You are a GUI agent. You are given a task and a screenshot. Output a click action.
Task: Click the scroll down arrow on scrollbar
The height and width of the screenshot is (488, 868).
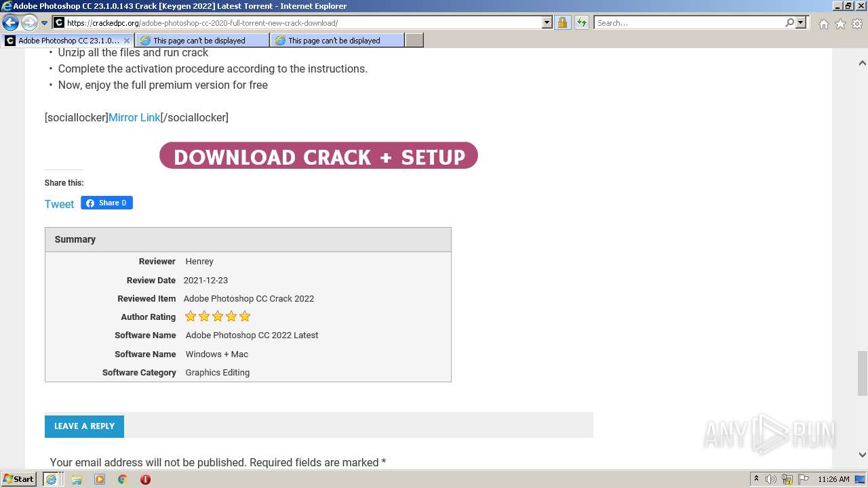[x=862, y=455]
